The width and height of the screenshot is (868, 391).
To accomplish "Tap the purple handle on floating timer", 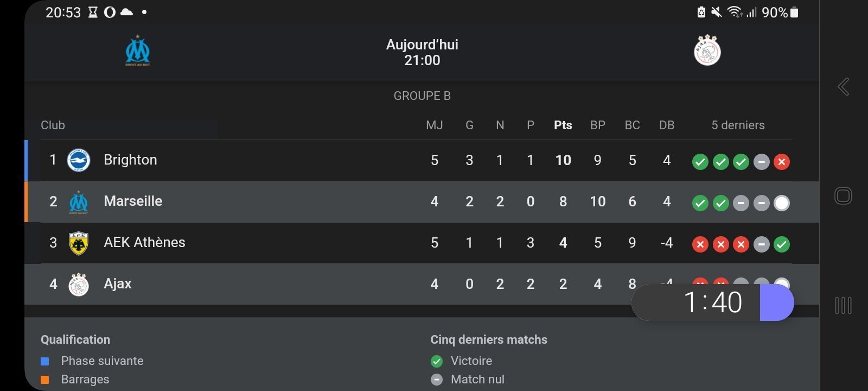I will click(x=777, y=302).
